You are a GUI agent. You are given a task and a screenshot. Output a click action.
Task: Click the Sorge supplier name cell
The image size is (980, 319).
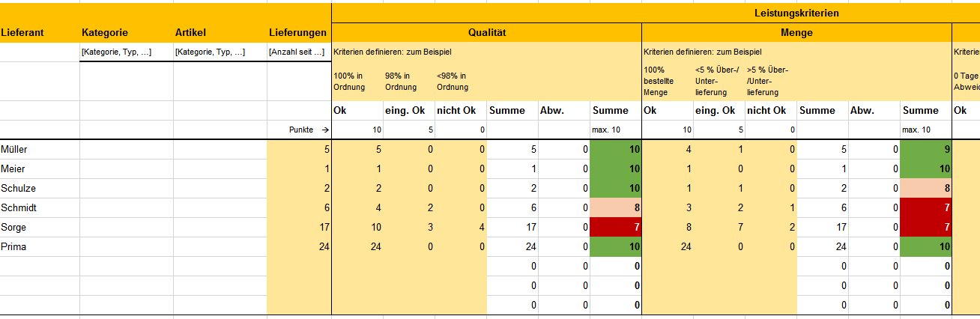coord(40,228)
